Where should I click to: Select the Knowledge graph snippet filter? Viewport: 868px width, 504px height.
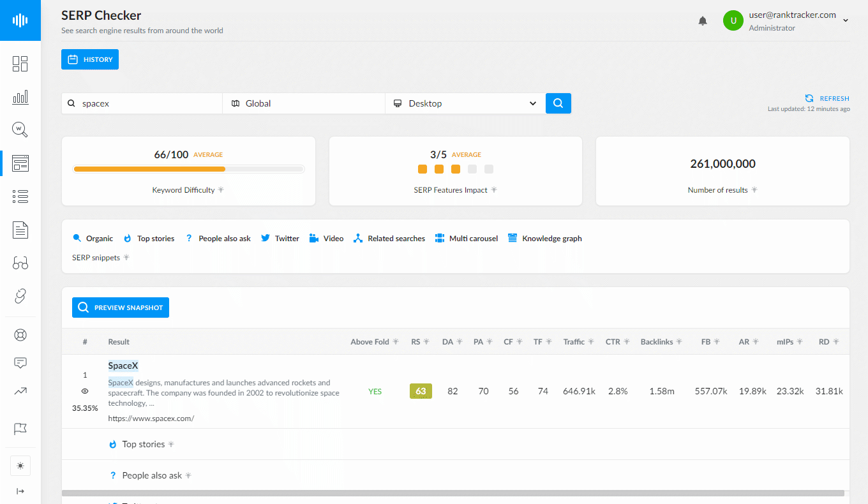pyautogui.click(x=545, y=239)
